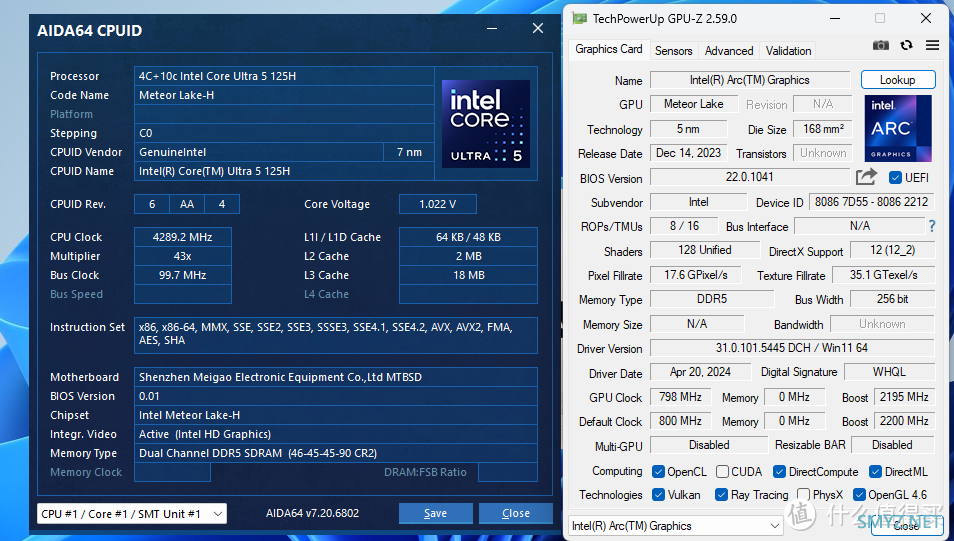Click the Device ID value 8086 7D55
Image resolution: width=954 pixels, height=541 pixels.
871,202
